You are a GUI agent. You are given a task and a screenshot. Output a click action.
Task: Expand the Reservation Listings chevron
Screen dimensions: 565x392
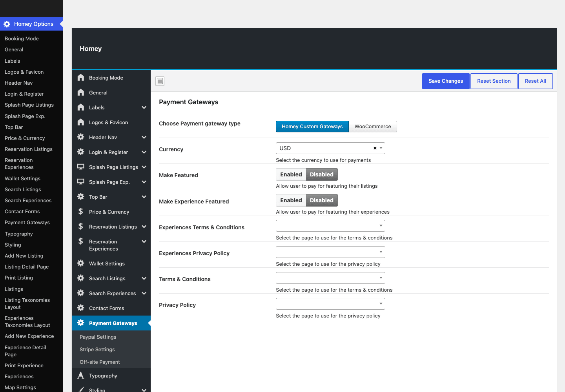tap(144, 227)
